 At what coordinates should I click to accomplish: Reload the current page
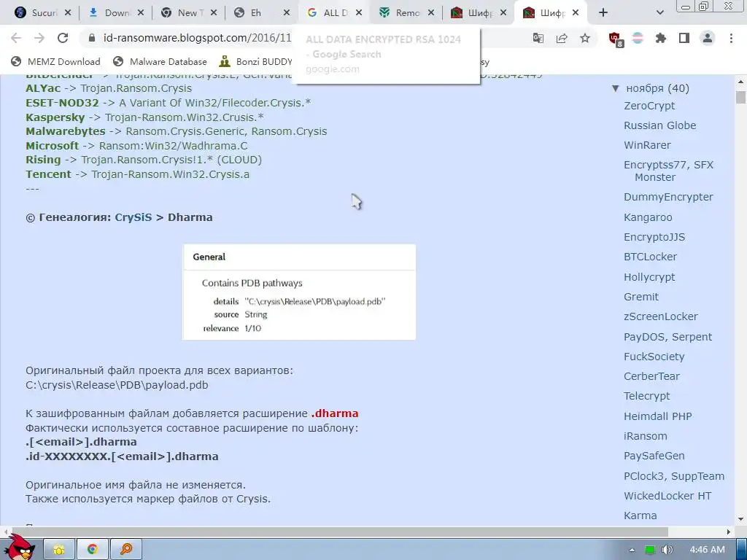(x=63, y=38)
